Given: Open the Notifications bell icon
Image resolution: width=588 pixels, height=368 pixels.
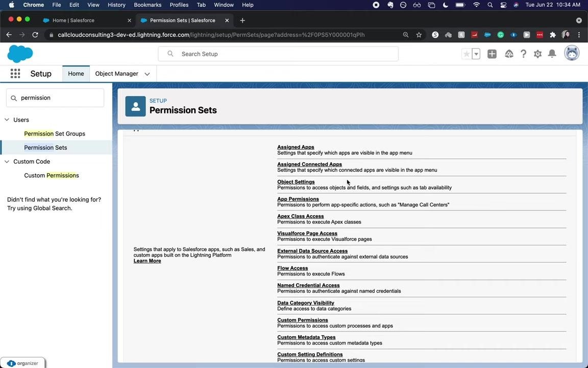Looking at the screenshot, I should coord(552,54).
